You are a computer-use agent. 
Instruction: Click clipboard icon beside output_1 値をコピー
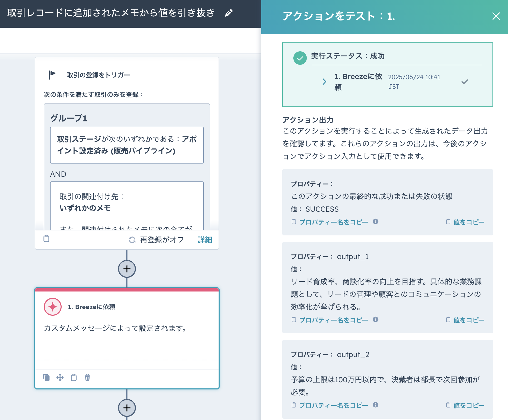448,320
